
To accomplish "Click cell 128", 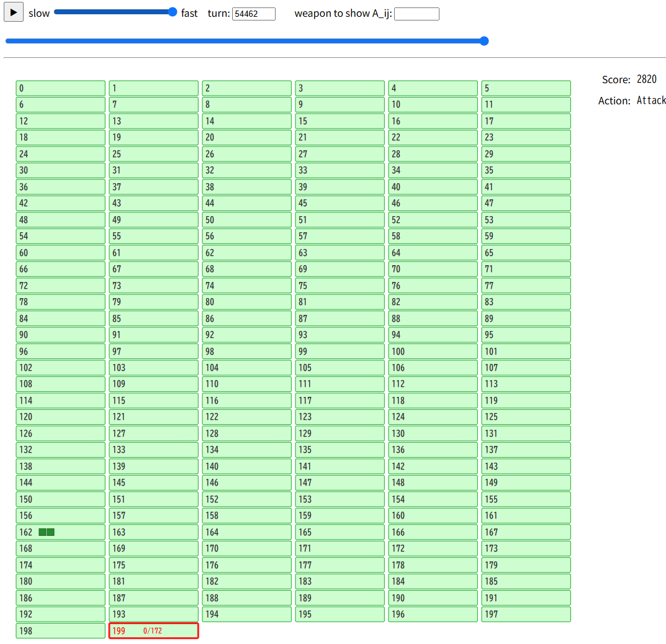I will coord(247,433).
